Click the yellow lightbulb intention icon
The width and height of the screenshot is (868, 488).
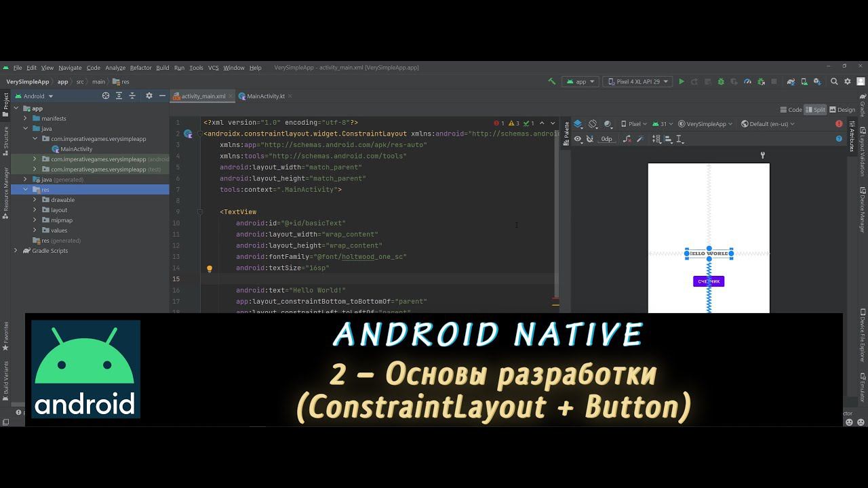point(210,268)
